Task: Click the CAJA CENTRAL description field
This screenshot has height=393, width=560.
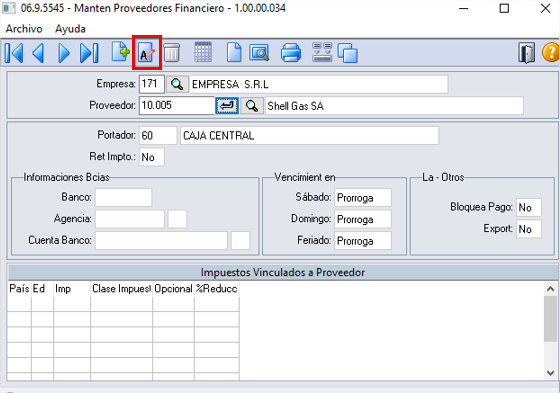Action: tap(310, 136)
